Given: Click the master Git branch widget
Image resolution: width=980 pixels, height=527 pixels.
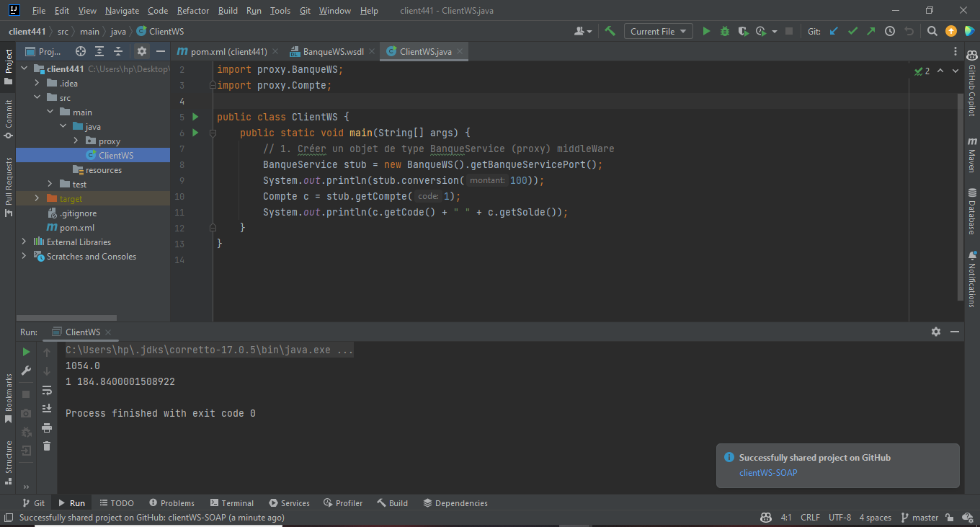Looking at the screenshot, I should [919, 518].
